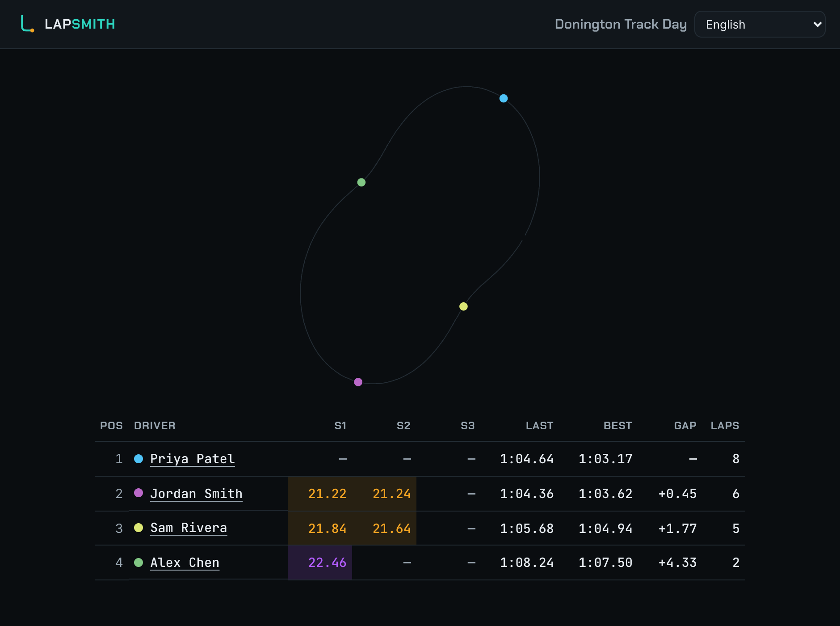This screenshot has height=626, width=840.
Task: Click position 1 in Priya Patel's row
Action: coord(119,459)
